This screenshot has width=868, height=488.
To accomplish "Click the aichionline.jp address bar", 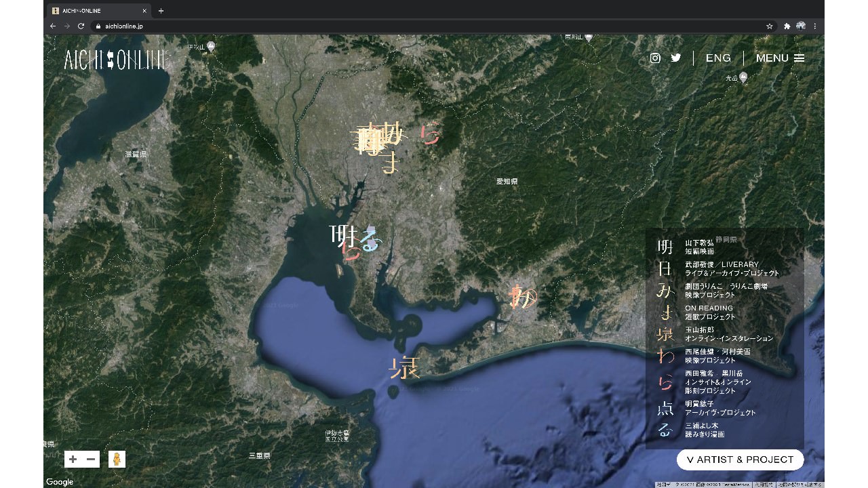I will pos(407,26).
